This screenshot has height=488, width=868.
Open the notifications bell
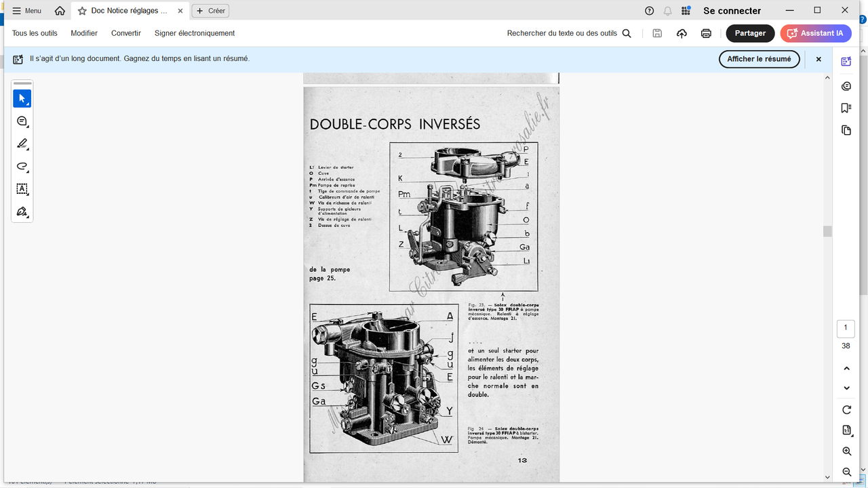coord(668,11)
